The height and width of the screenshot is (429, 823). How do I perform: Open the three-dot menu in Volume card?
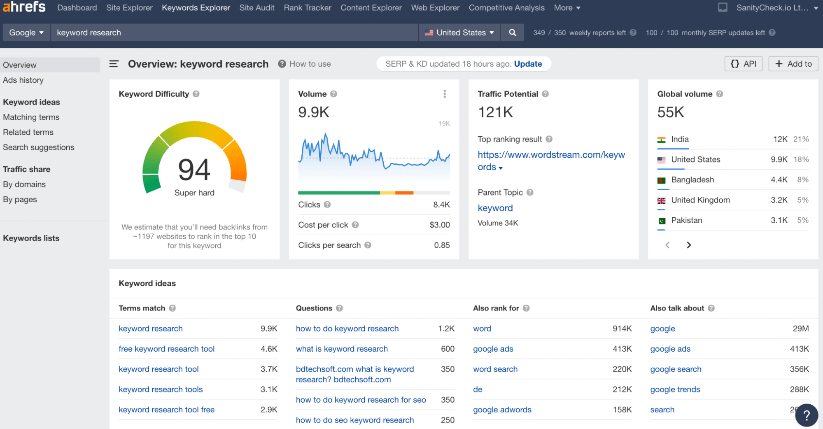[445, 94]
